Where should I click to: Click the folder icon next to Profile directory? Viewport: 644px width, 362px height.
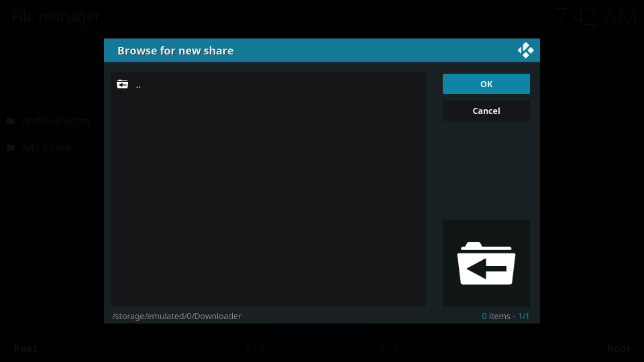click(x=11, y=121)
